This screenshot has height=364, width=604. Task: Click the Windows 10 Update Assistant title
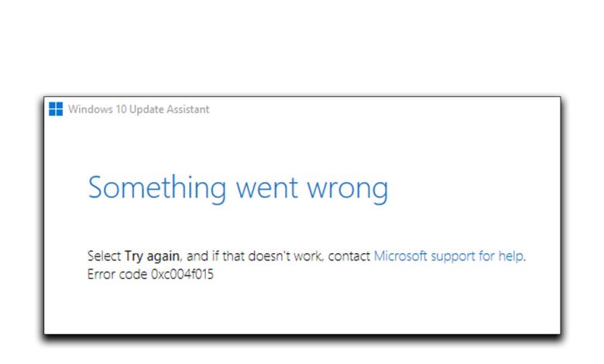point(139,109)
